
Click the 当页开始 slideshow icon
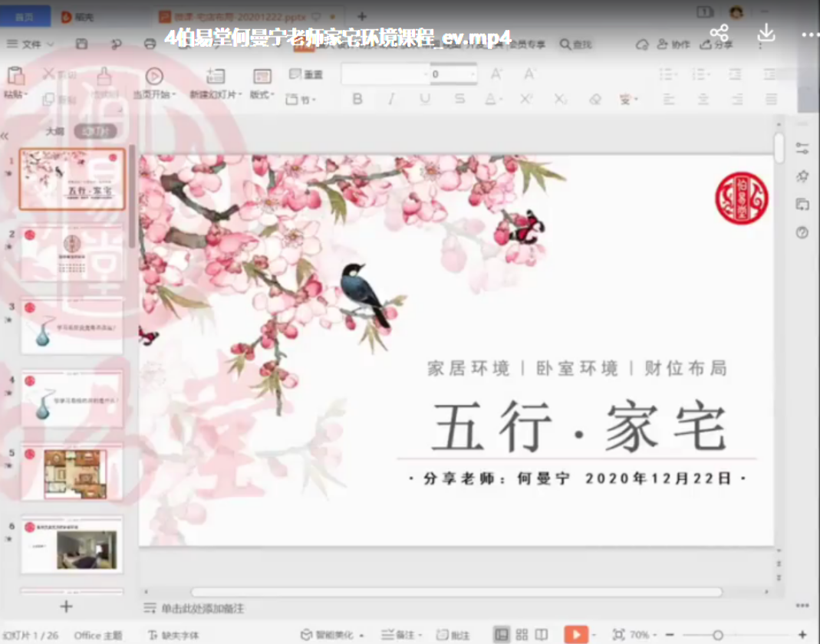pos(154,77)
